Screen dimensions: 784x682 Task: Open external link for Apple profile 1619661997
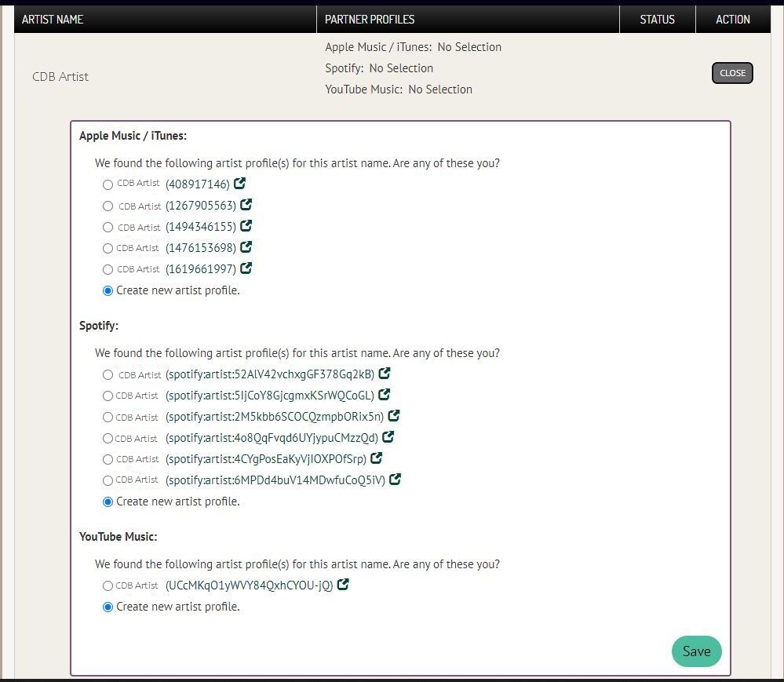(x=246, y=268)
